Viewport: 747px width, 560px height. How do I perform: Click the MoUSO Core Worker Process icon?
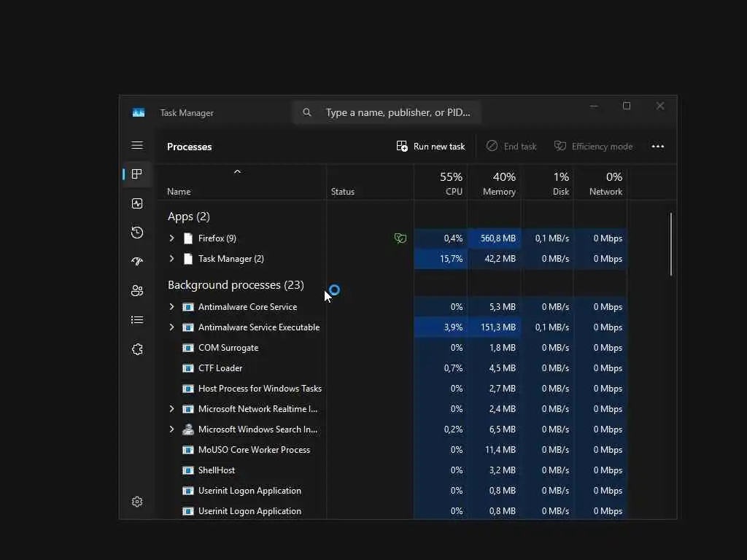(x=188, y=449)
